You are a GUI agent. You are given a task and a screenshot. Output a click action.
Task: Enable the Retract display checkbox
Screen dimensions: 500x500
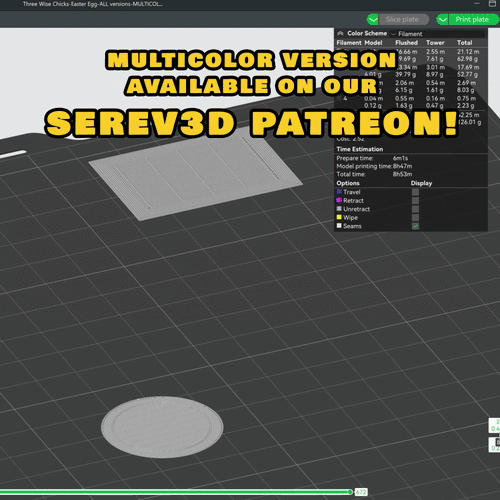tap(415, 200)
